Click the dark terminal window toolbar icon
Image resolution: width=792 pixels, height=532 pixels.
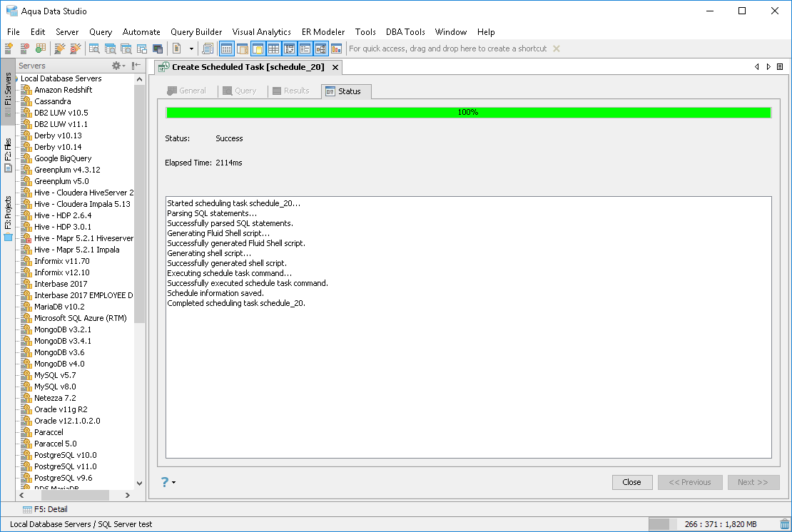[158, 48]
